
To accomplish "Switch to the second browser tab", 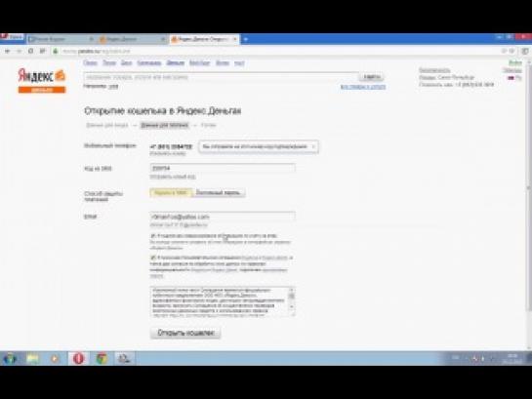I will [x=132, y=39].
